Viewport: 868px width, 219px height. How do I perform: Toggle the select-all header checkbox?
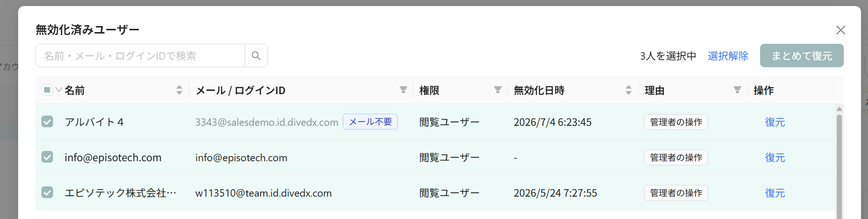pos(47,89)
